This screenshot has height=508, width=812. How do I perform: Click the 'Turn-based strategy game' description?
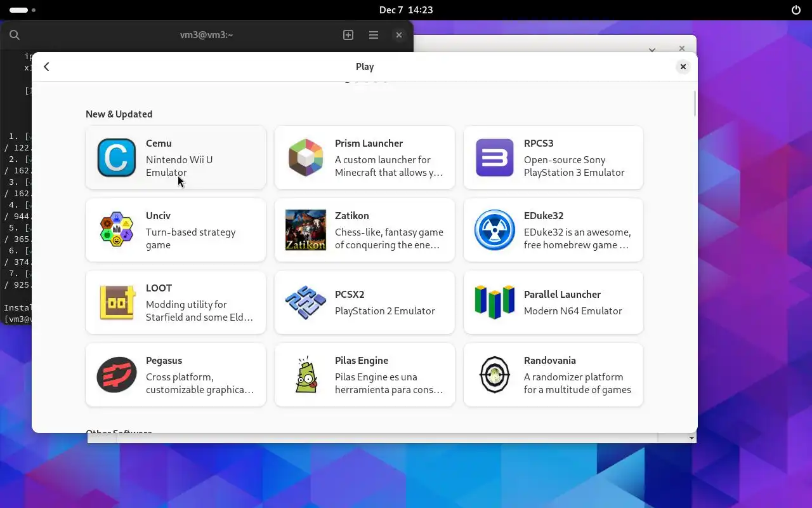(x=191, y=239)
